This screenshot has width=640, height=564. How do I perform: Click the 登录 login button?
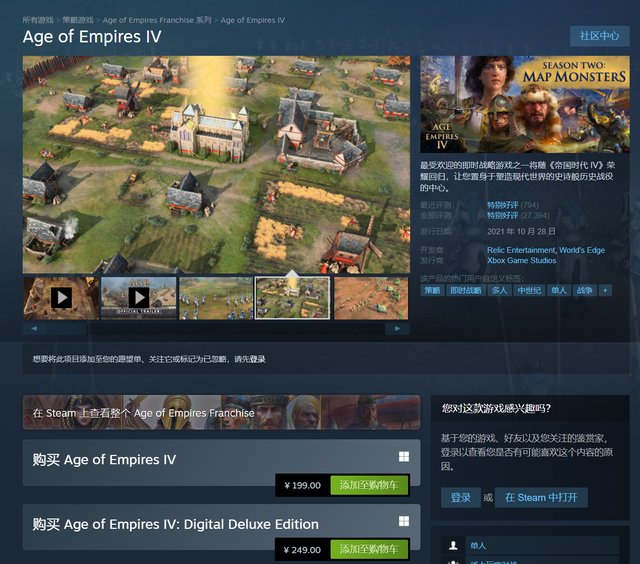461,497
